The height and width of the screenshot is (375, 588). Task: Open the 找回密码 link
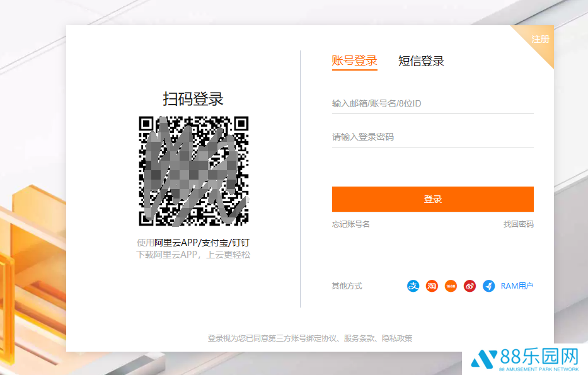click(x=518, y=224)
